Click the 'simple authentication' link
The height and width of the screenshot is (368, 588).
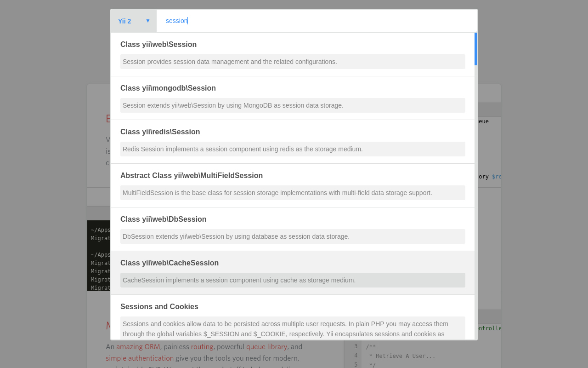click(140, 358)
